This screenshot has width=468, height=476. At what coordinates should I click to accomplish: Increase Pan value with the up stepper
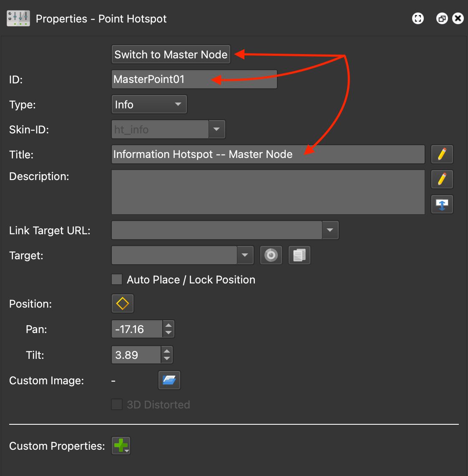[x=168, y=326]
